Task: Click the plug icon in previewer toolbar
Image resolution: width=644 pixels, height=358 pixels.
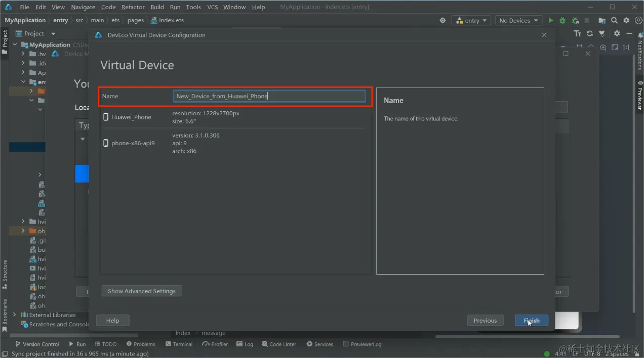Action: click(x=602, y=33)
